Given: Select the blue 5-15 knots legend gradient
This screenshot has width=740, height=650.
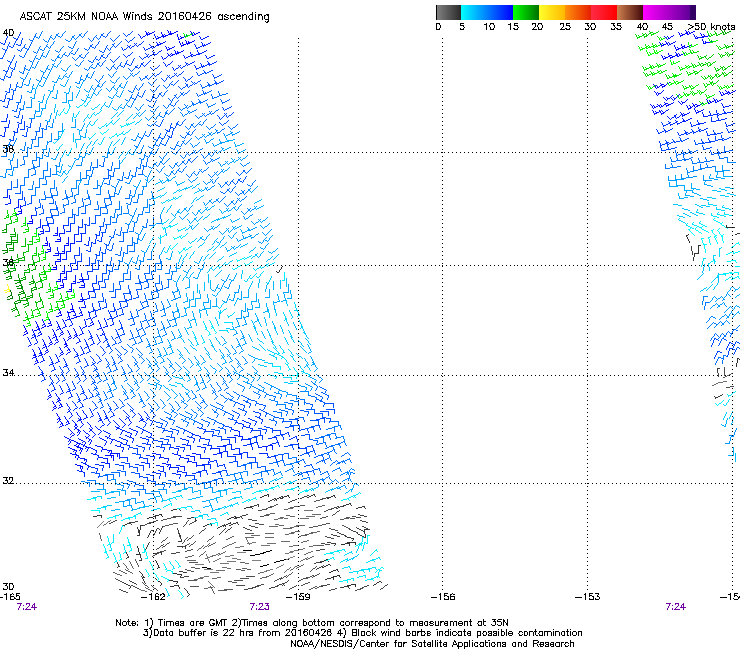Looking at the screenshot, I should coord(487,12).
